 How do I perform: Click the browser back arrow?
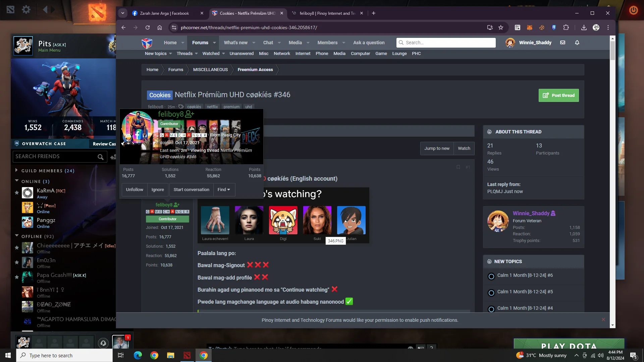point(123,27)
